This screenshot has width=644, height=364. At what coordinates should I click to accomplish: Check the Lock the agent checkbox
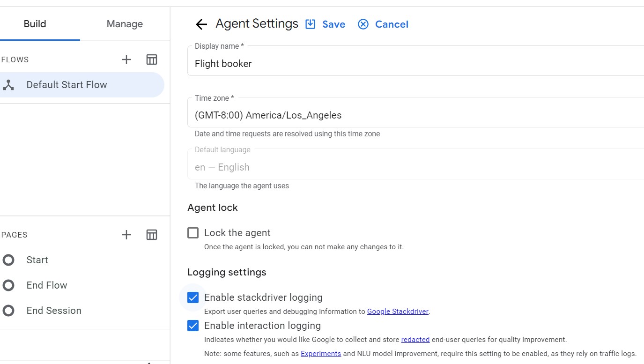point(193,233)
